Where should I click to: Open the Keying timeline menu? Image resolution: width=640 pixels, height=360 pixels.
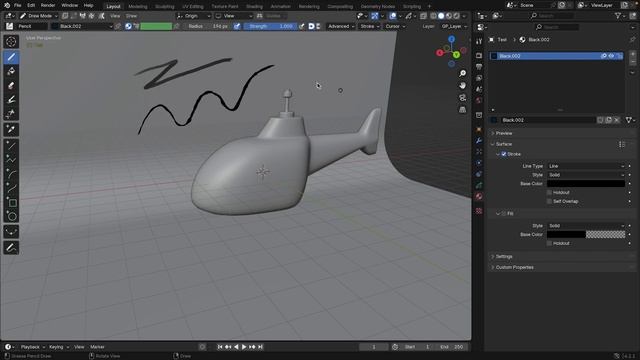59,347
